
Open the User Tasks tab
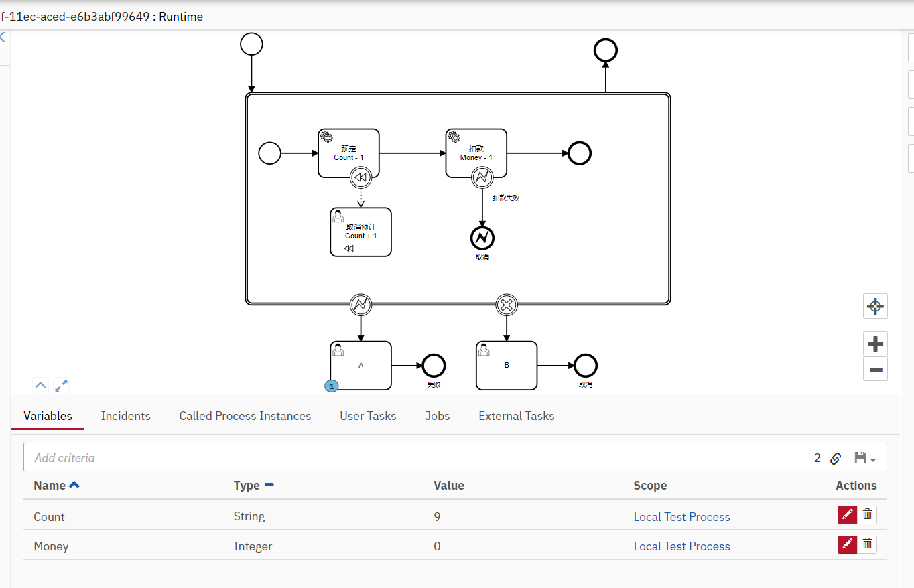pos(367,416)
